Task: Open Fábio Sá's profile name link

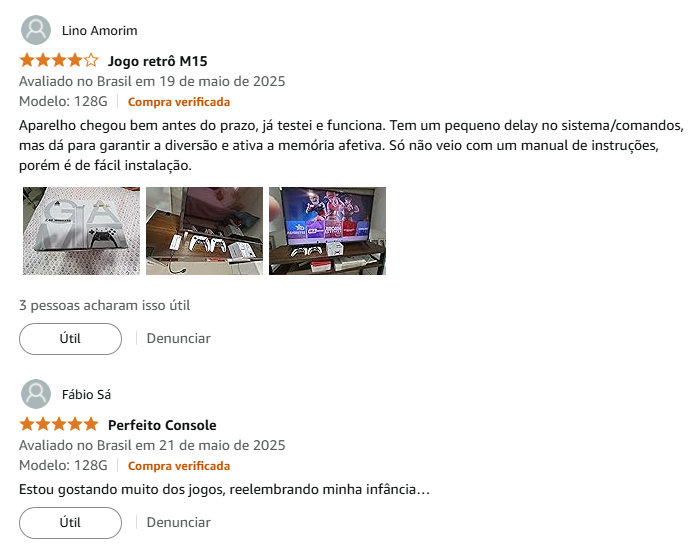Action: click(86, 394)
